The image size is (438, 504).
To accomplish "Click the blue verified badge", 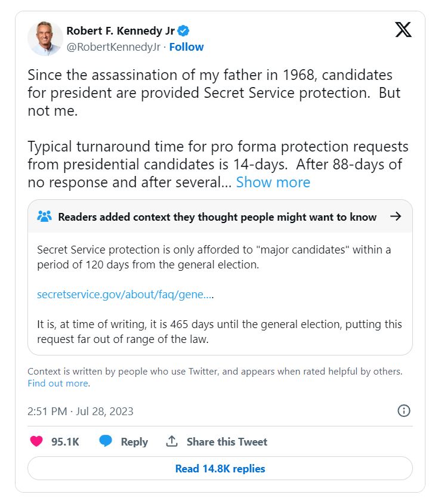I will [185, 31].
